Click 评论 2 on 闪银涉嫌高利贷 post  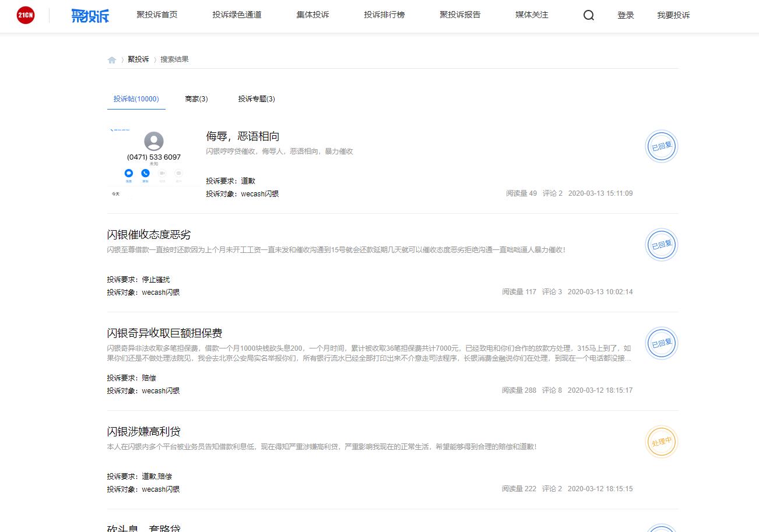552,489
